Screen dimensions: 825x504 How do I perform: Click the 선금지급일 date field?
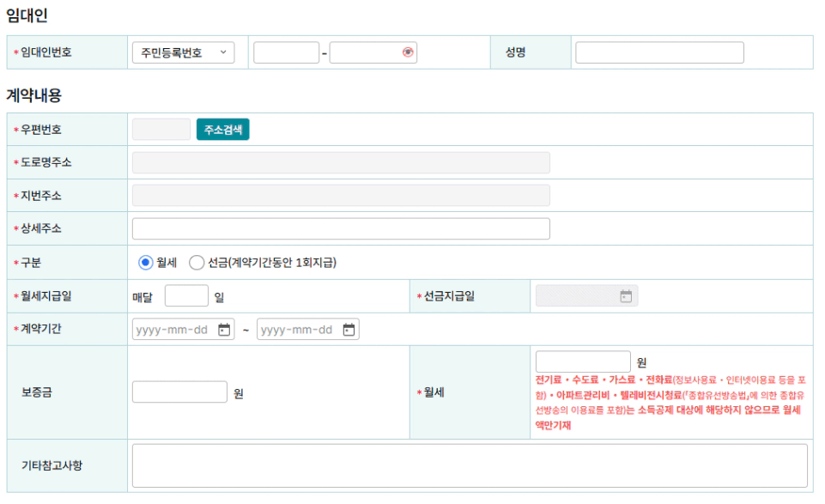coord(586,295)
